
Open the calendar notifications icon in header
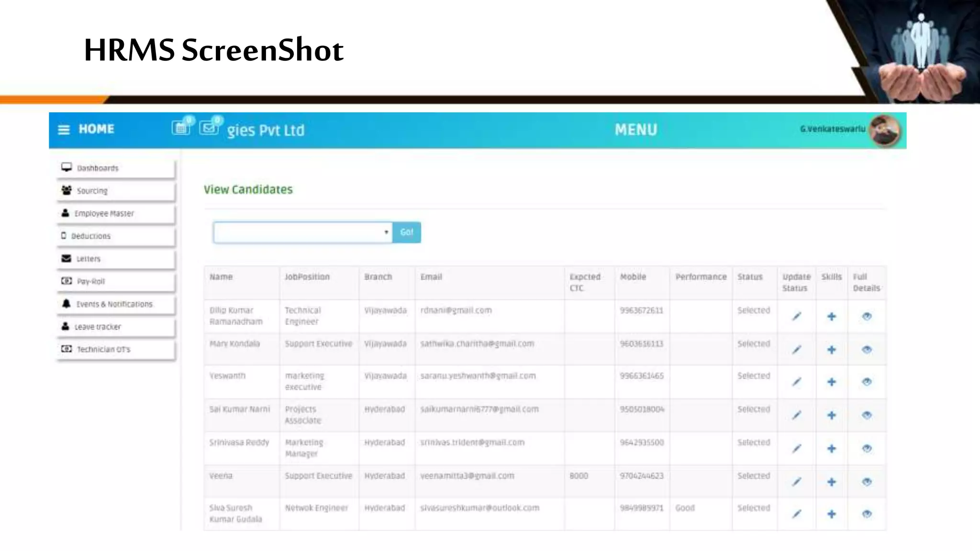(x=181, y=128)
